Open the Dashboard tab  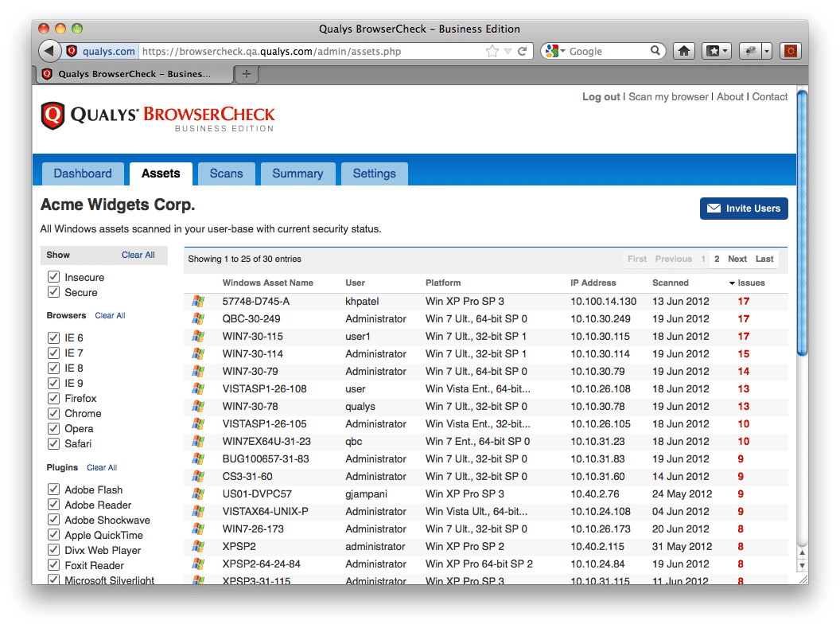(x=83, y=174)
